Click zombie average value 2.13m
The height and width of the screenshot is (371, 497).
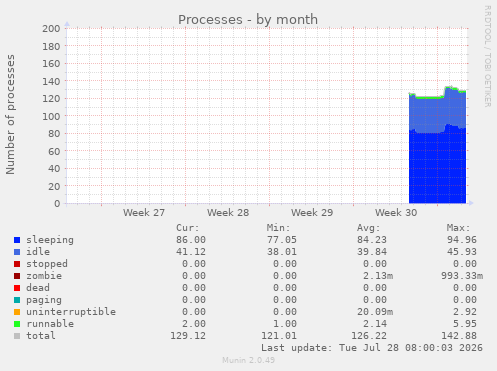[x=378, y=276]
